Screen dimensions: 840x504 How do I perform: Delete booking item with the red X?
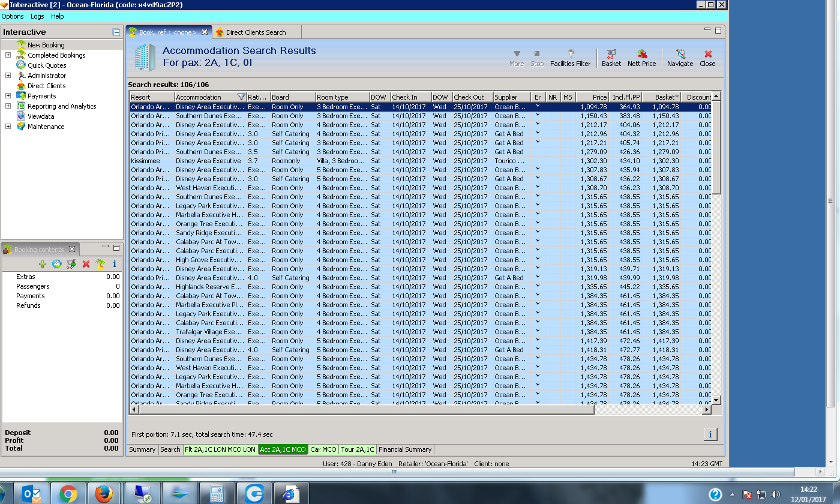click(86, 264)
